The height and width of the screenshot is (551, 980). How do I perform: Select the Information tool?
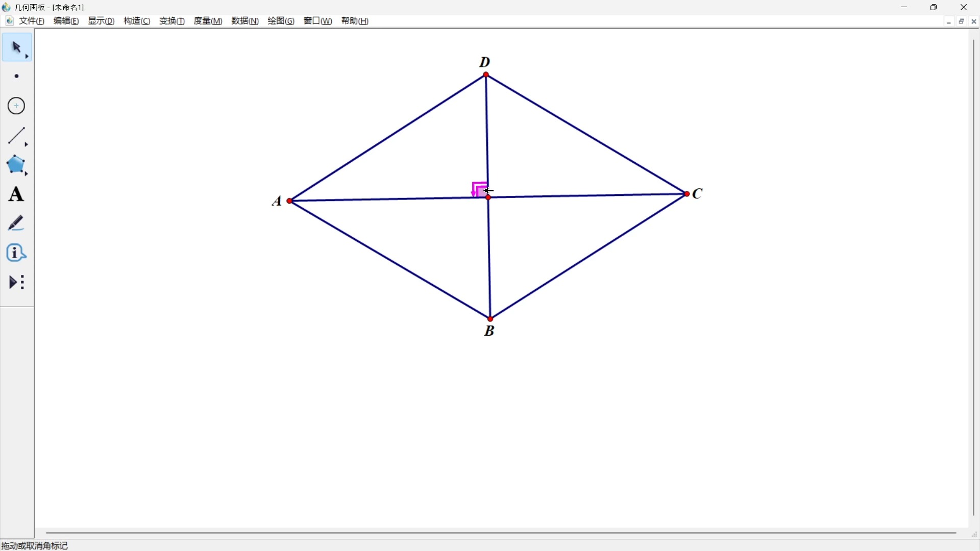(16, 253)
